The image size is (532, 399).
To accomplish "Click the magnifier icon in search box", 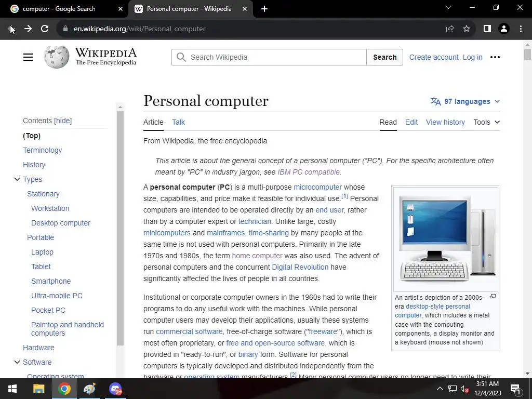I will [x=181, y=57].
